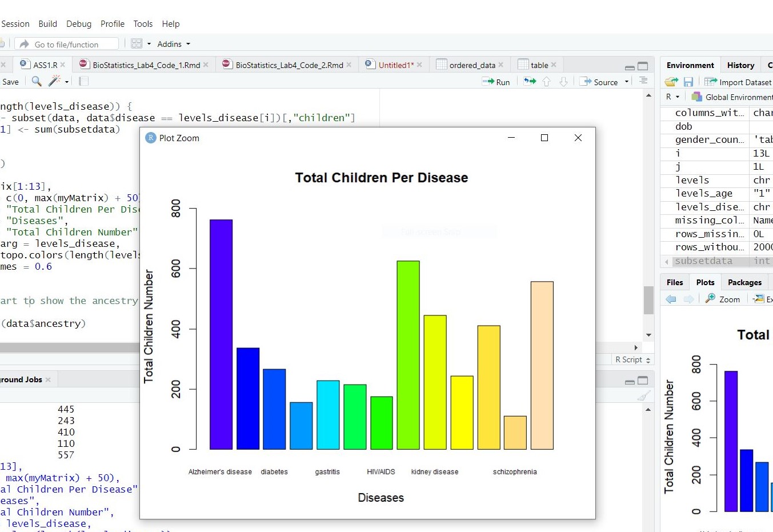Screen dimensions: 773x532
Task: Click the tallest purple Alzheimer's disease bar
Action: [221, 334]
